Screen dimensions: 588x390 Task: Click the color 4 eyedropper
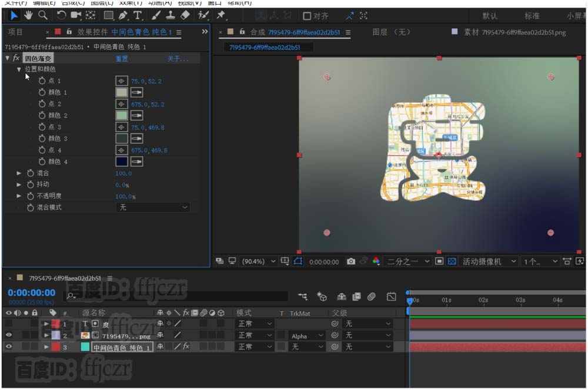[136, 162]
